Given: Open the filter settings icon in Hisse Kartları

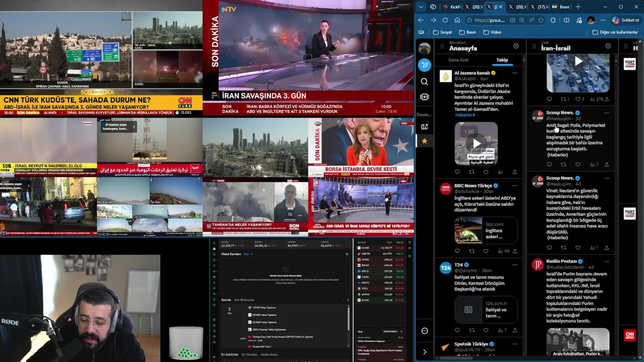Looking at the screenshot, I should click(x=347, y=254).
